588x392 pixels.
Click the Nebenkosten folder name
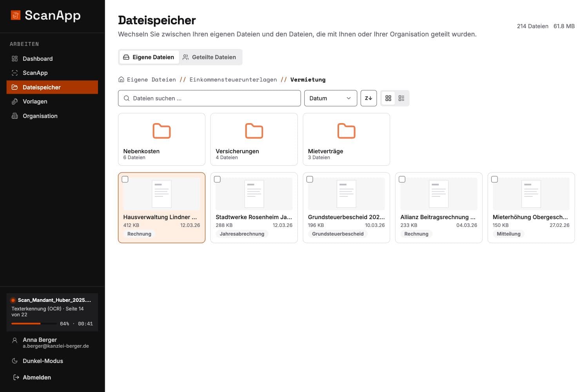(x=142, y=151)
